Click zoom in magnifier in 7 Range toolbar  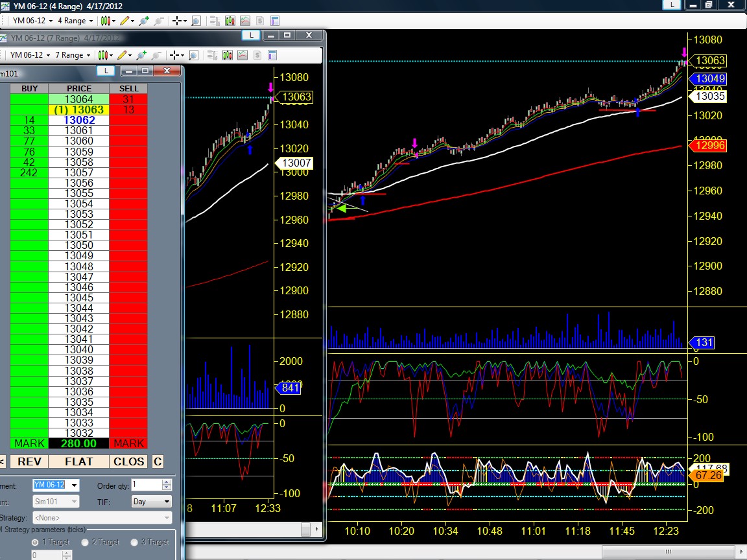pos(141,55)
